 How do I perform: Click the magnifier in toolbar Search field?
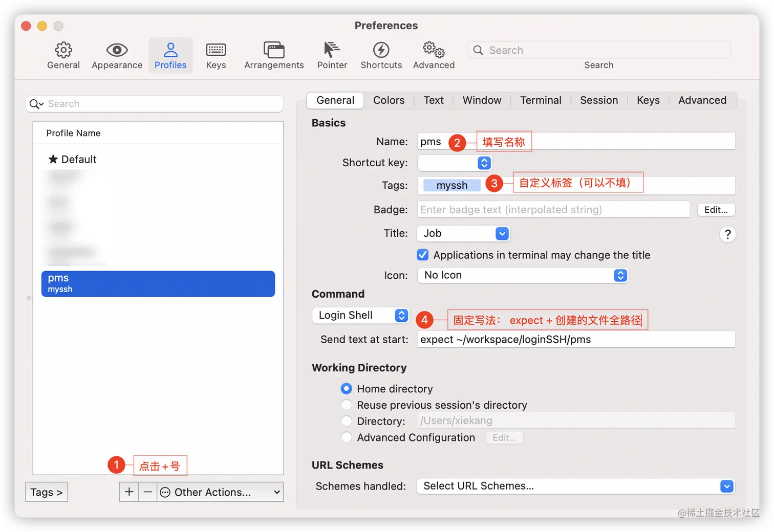point(478,50)
